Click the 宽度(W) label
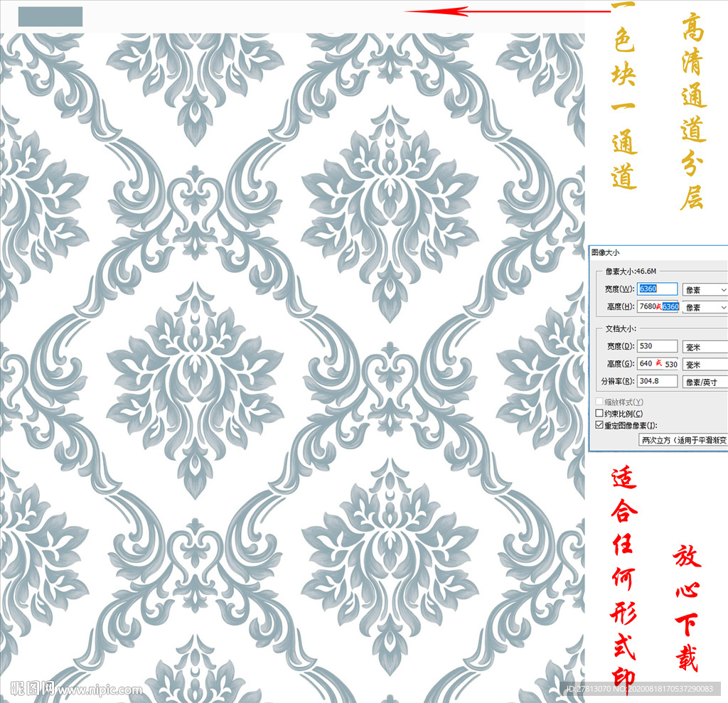The image size is (728, 703). click(x=619, y=289)
